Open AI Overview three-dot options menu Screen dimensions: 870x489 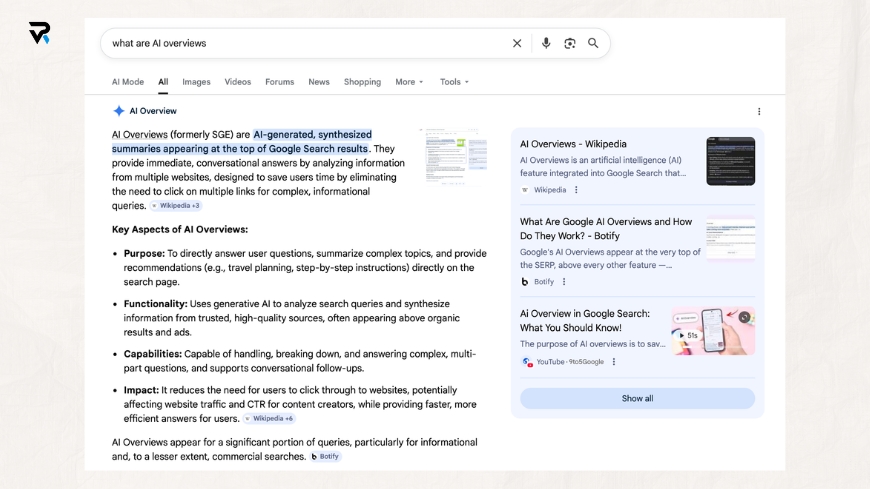point(759,112)
